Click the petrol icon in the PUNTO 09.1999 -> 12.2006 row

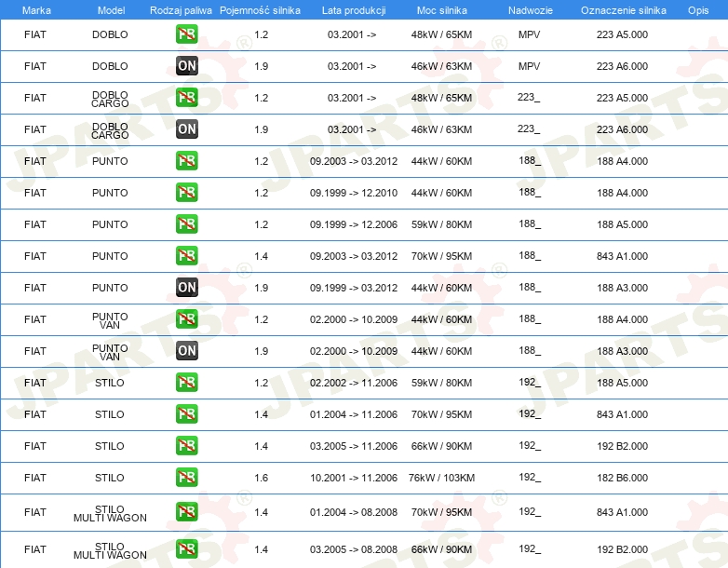186,223
